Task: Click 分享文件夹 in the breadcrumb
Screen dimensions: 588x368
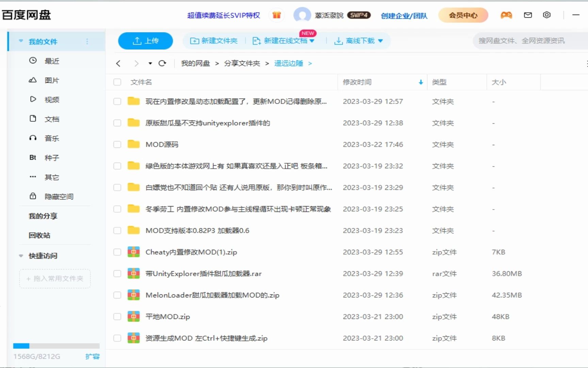Action: pos(242,63)
